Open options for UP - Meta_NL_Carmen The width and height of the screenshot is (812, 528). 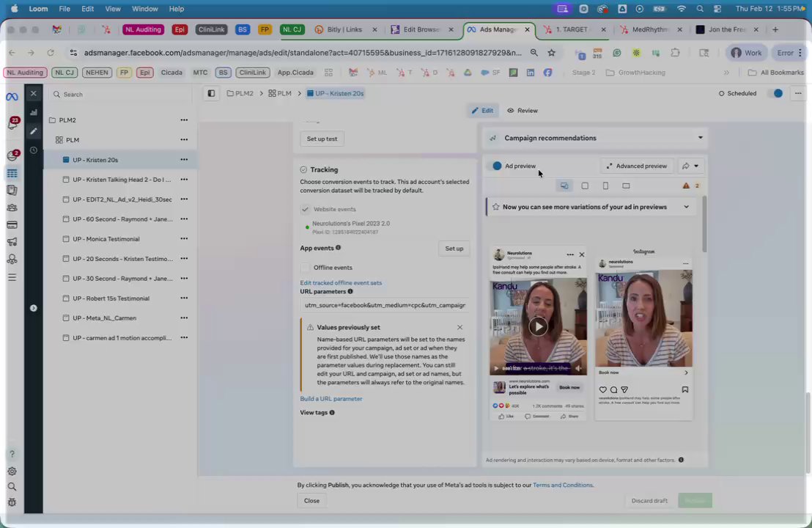point(184,318)
